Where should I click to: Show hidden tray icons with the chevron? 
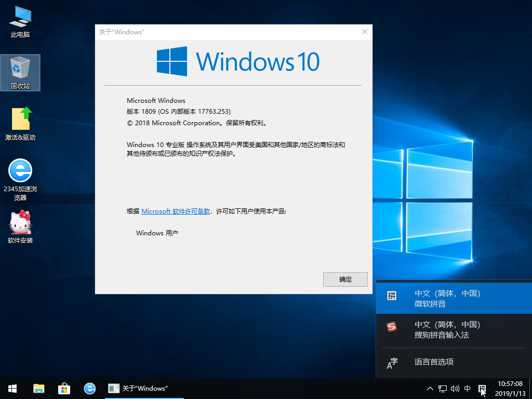point(430,389)
